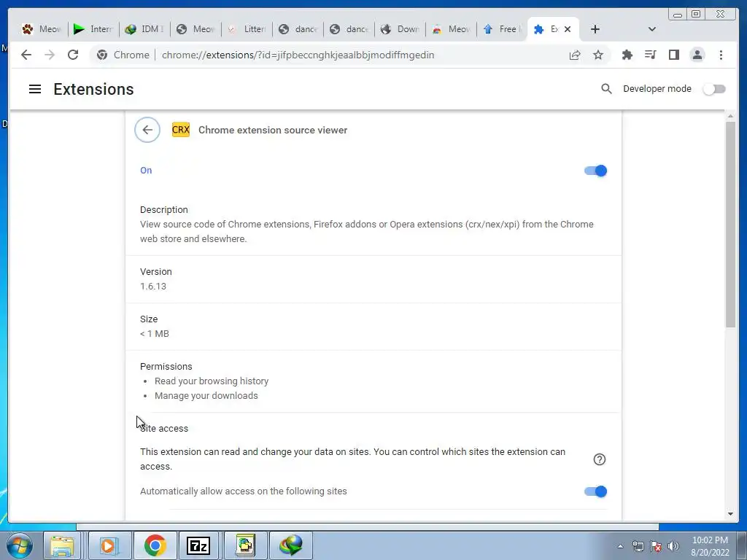
Task: Open 7-Zip from the taskbar
Action: 198,545
